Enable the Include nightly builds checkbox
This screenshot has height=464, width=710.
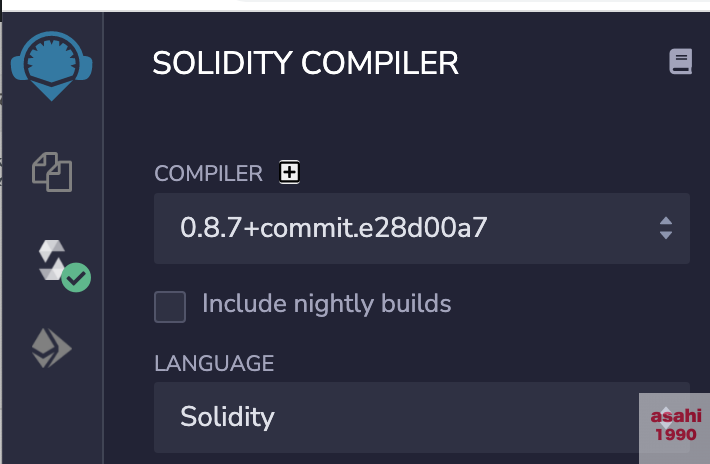pos(170,307)
